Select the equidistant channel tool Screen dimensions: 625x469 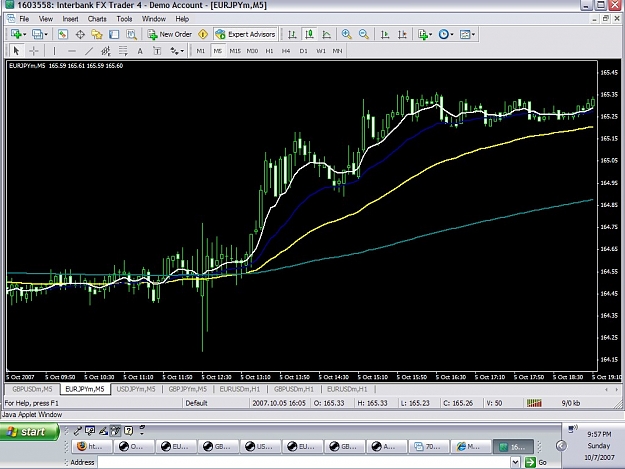pyautogui.click(x=106, y=51)
